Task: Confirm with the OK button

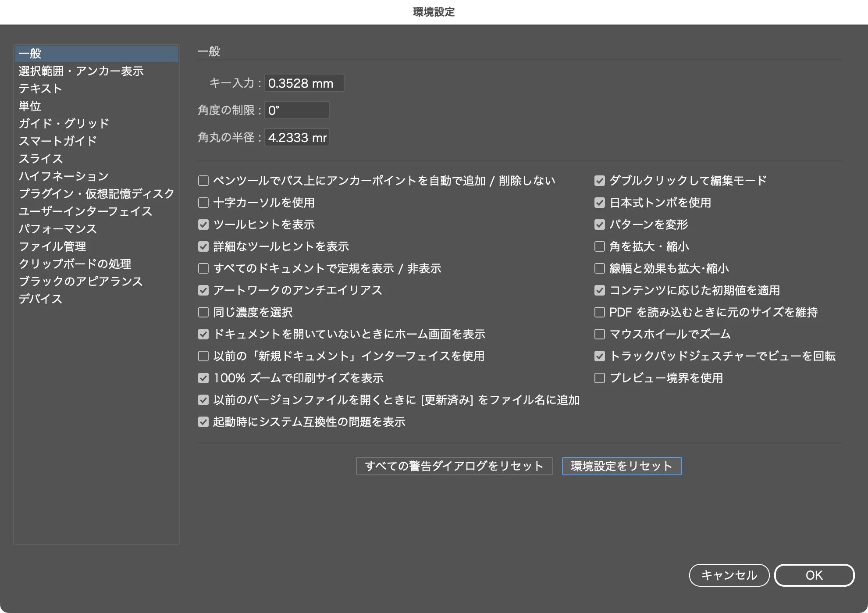Action: point(814,575)
